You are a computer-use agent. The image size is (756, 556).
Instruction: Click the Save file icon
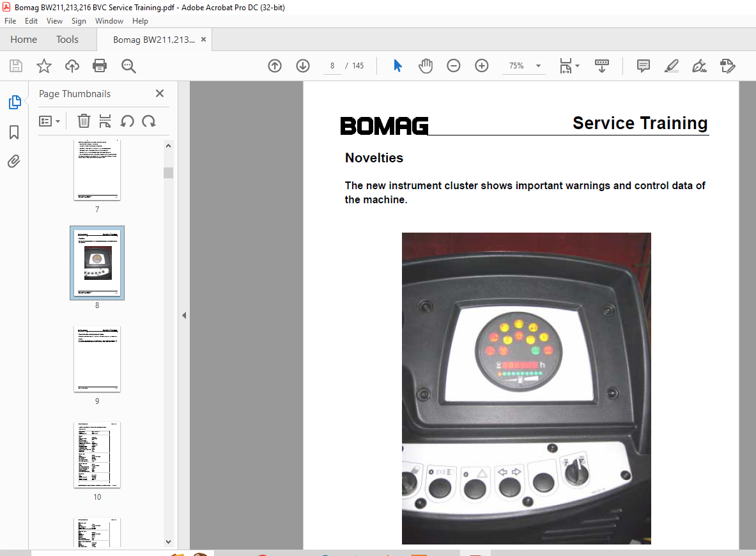click(x=16, y=66)
